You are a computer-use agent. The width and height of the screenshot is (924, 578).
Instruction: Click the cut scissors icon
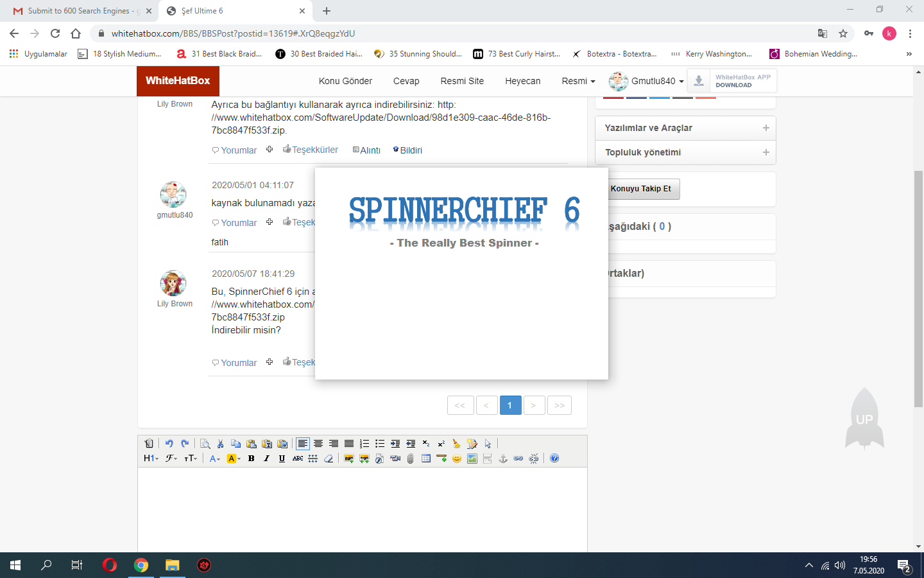(x=220, y=444)
